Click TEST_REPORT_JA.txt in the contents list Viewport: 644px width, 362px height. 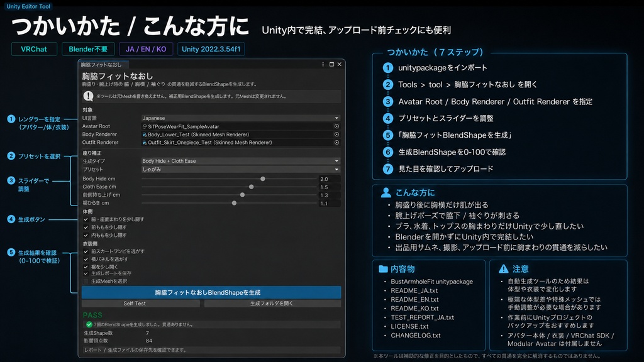coord(422,317)
